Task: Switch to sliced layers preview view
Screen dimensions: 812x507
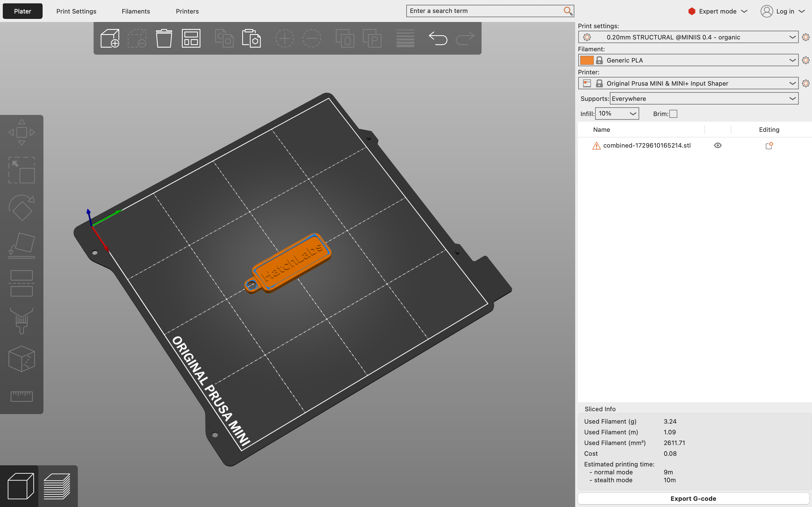Action: [58, 486]
